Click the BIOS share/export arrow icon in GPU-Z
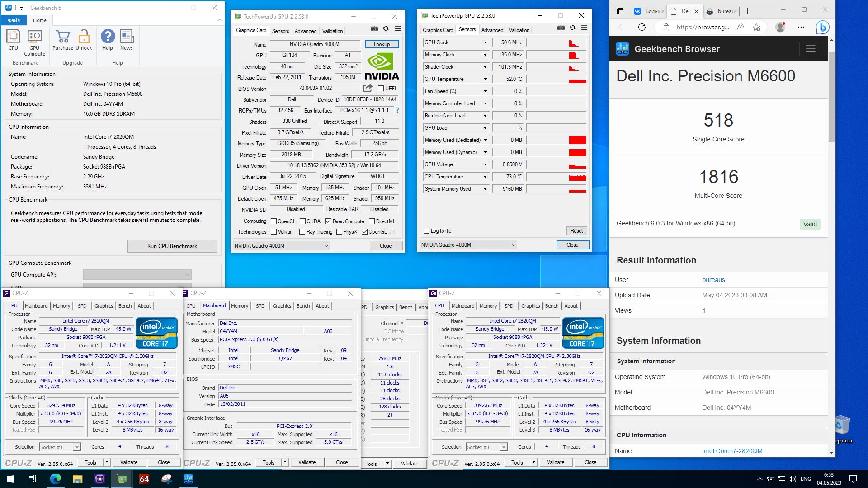The image size is (868, 488). pyautogui.click(x=368, y=88)
